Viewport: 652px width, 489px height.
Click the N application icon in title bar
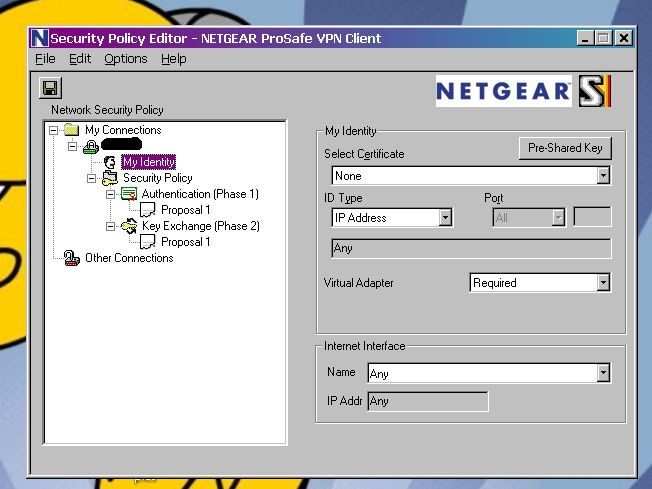(x=40, y=38)
